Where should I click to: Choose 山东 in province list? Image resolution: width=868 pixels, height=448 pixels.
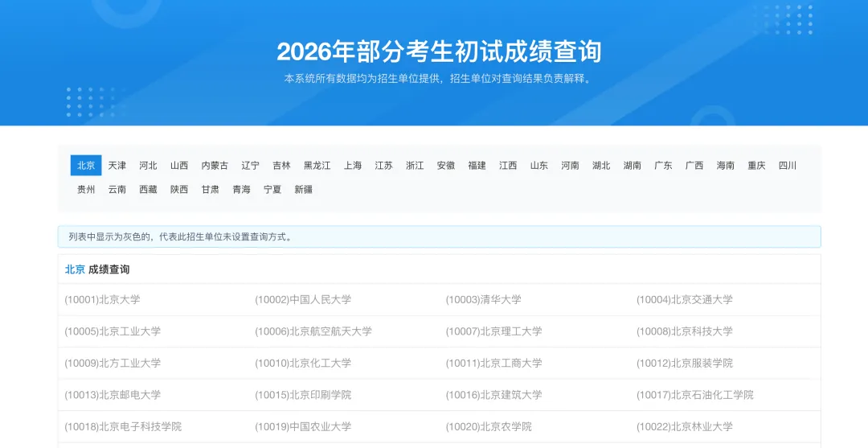point(538,165)
